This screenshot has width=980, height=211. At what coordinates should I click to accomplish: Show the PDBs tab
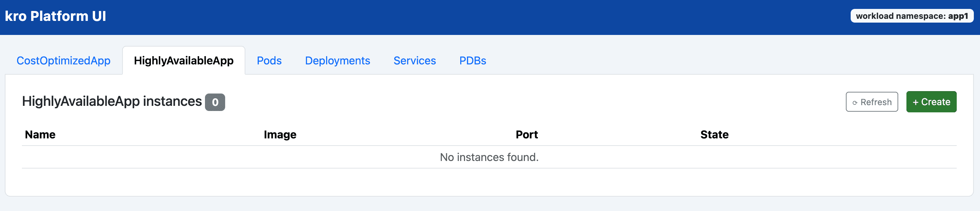pyautogui.click(x=473, y=61)
